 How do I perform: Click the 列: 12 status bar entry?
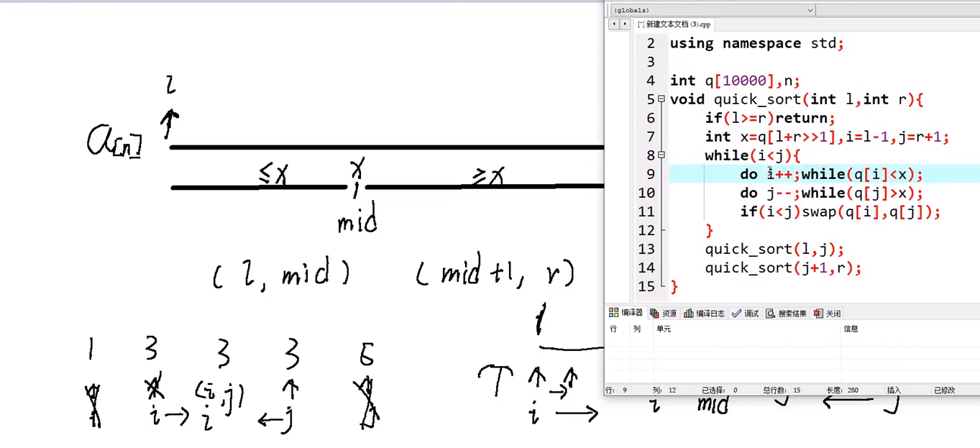[664, 390]
